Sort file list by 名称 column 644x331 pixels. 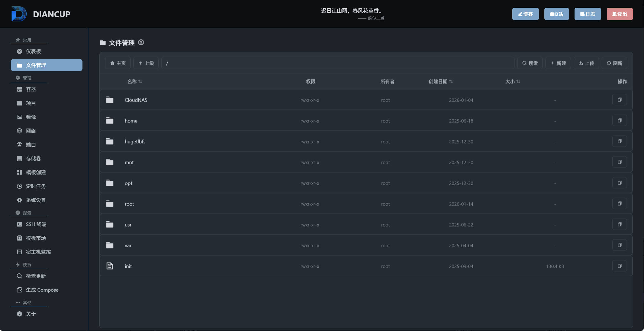(x=135, y=81)
